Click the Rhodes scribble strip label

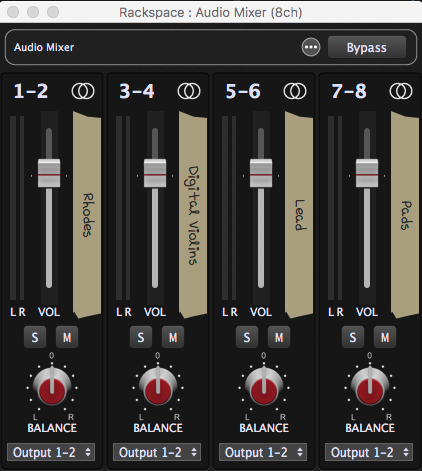(87, 215)
